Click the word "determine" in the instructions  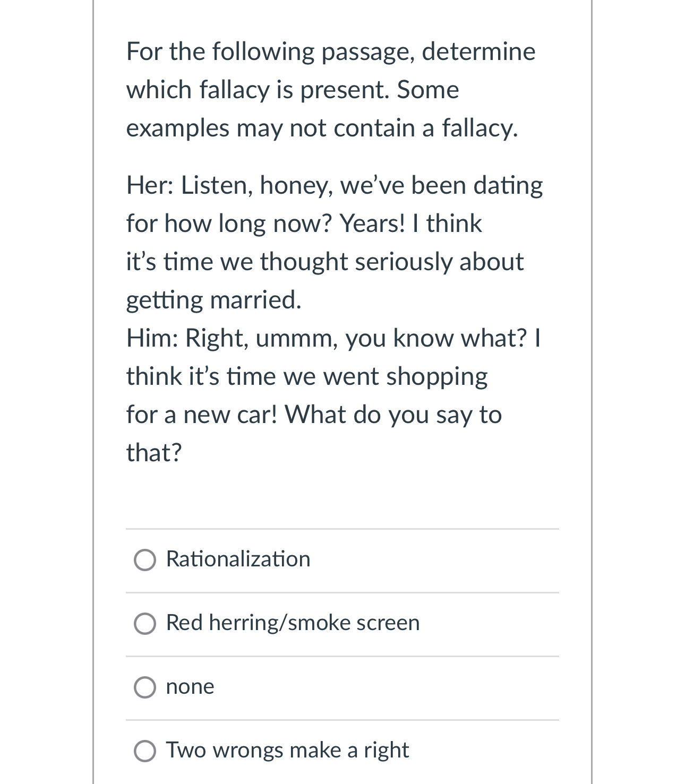tap(478, 51)
